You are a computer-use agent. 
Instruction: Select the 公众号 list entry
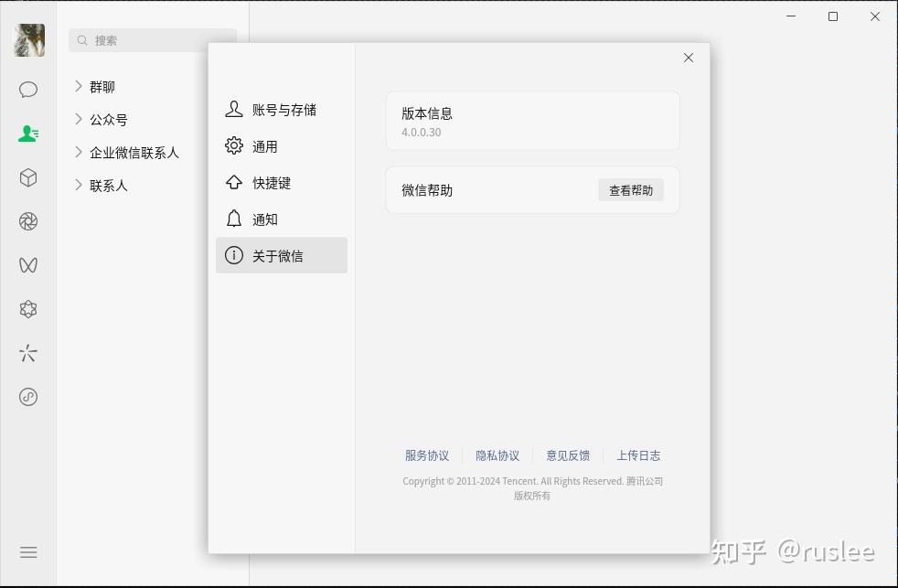pyautogui.click(x=109, y=120)
